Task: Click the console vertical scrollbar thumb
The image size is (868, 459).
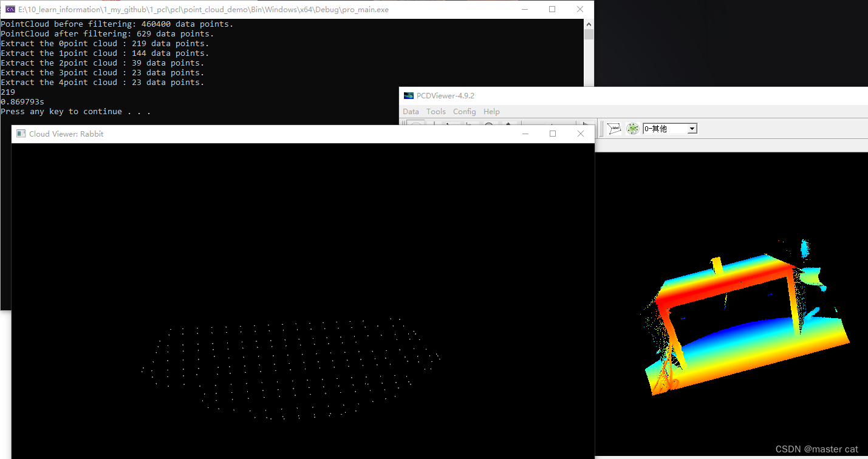Action: [x=589, y=34]
